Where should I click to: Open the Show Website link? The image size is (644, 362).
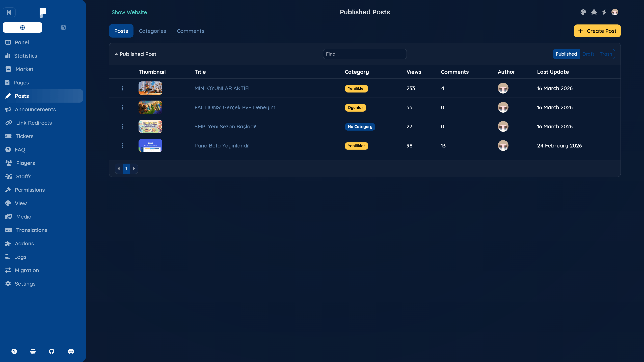(129, 12)
